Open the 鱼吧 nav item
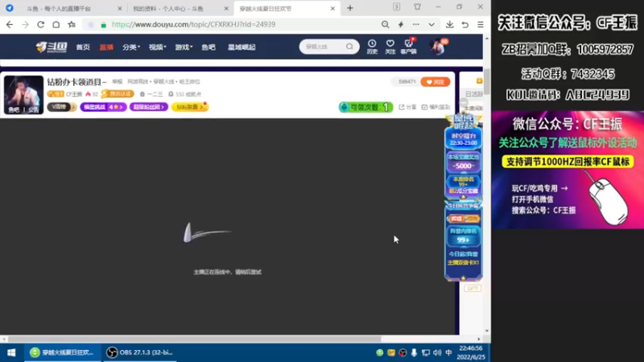 point(208,47)
